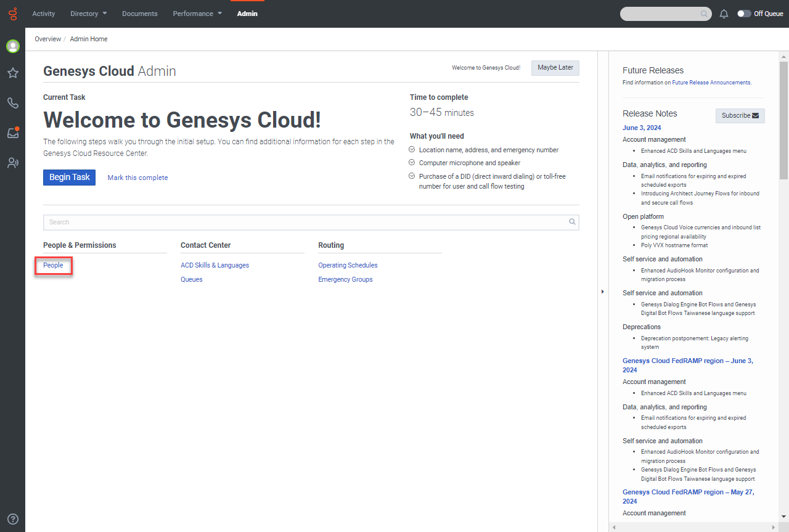Click Mark this complete link
This screenshot has height=532, width=789.
tap(137, 178)
